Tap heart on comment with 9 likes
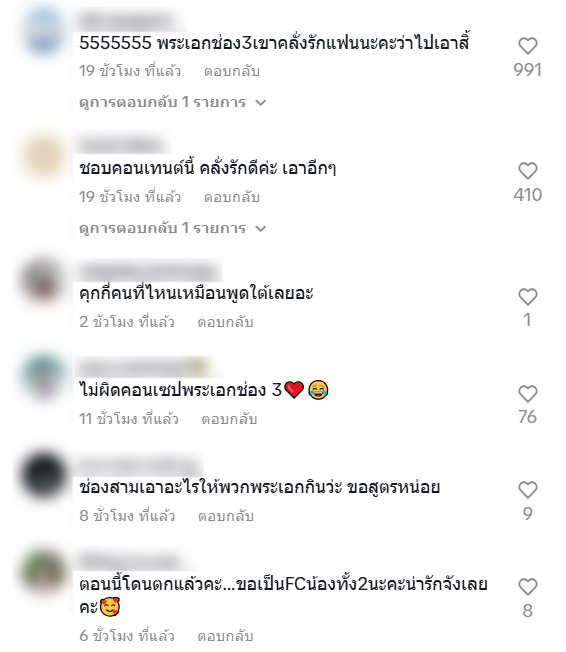Image resolution: width=566 pixels, height=652 pixels. 528,490
